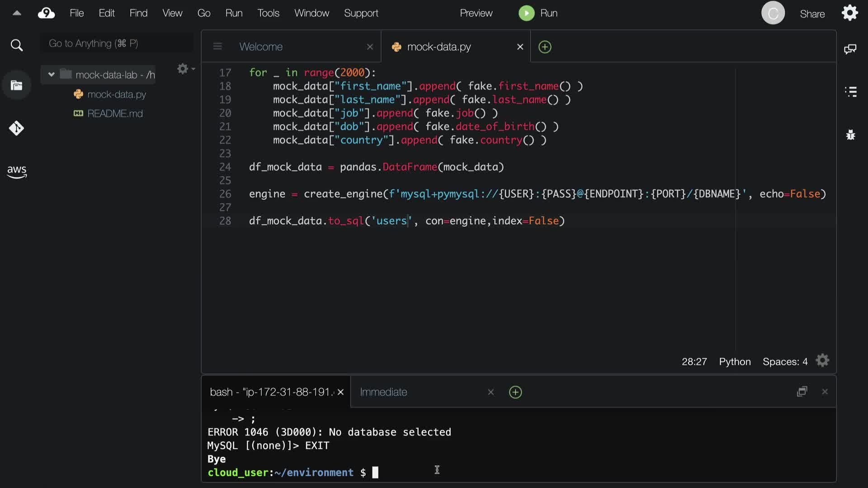Open editor tab list menu button
868x488 pixels.
[217, 47]
